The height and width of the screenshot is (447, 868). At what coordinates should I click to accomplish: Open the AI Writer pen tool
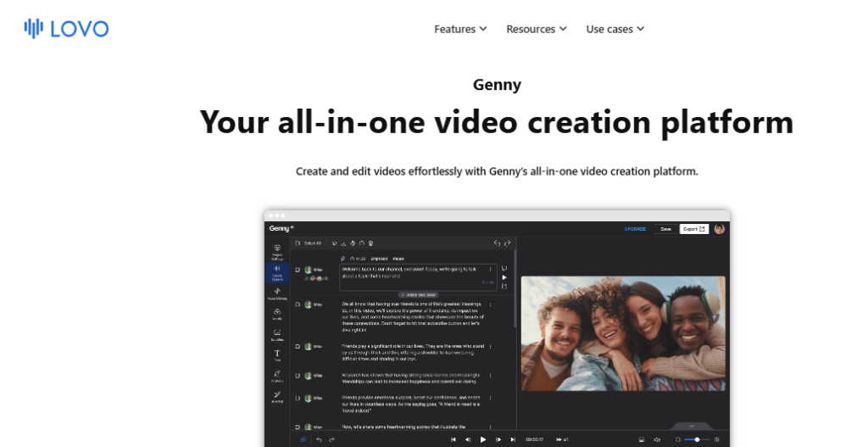pos(277,376)
